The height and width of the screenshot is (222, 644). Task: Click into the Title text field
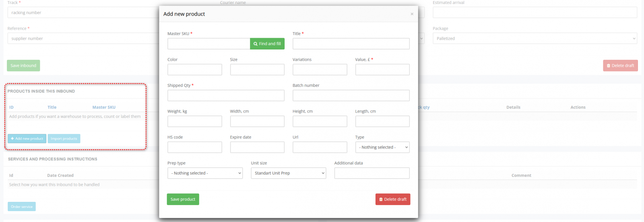pyautogui.click(x=351, y=44)
